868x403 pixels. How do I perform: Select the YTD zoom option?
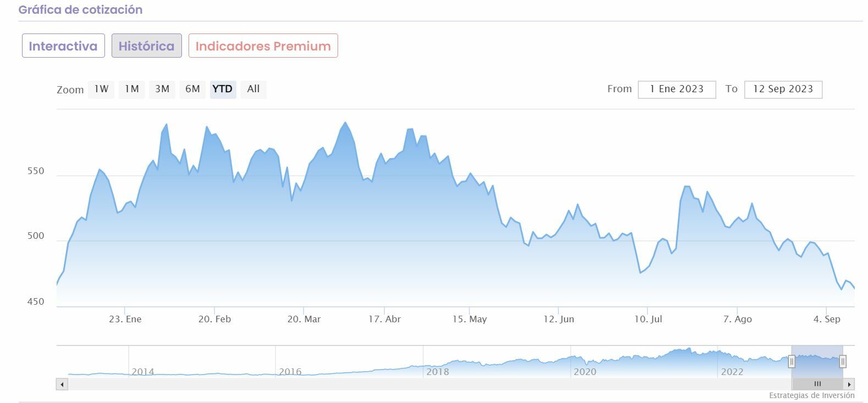point(223,89)
